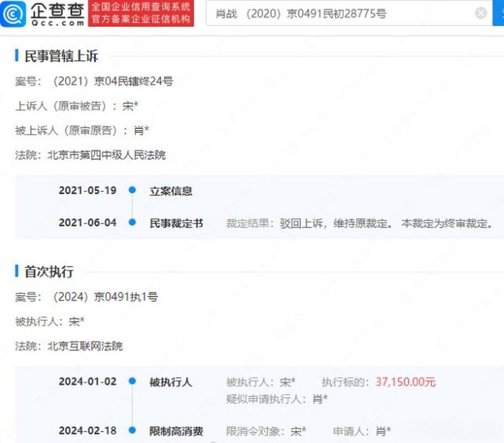Clear search text with the × icon
Screen dimensions: 504x443
pyautogui.click(x=480, y=13)
